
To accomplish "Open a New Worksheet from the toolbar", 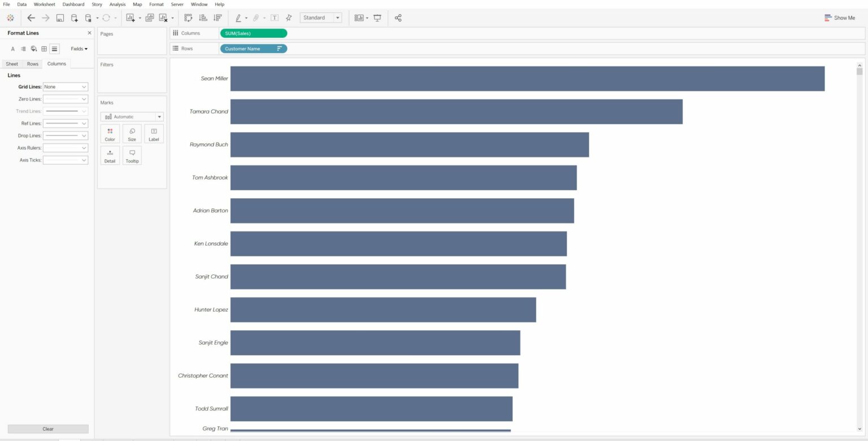I will (131, 18).
